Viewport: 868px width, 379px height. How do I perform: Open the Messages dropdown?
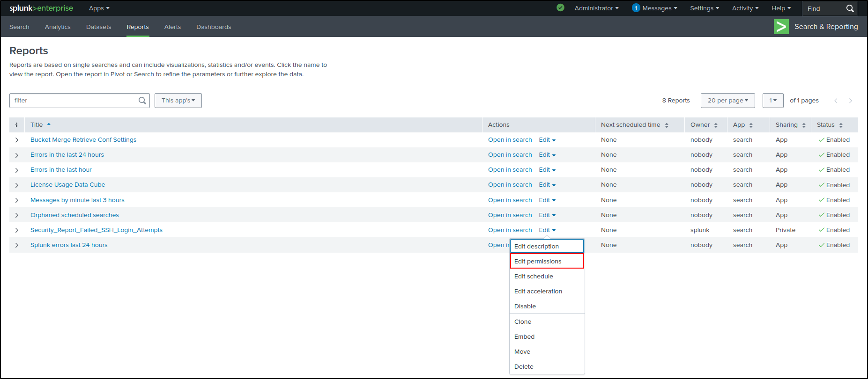660,8
